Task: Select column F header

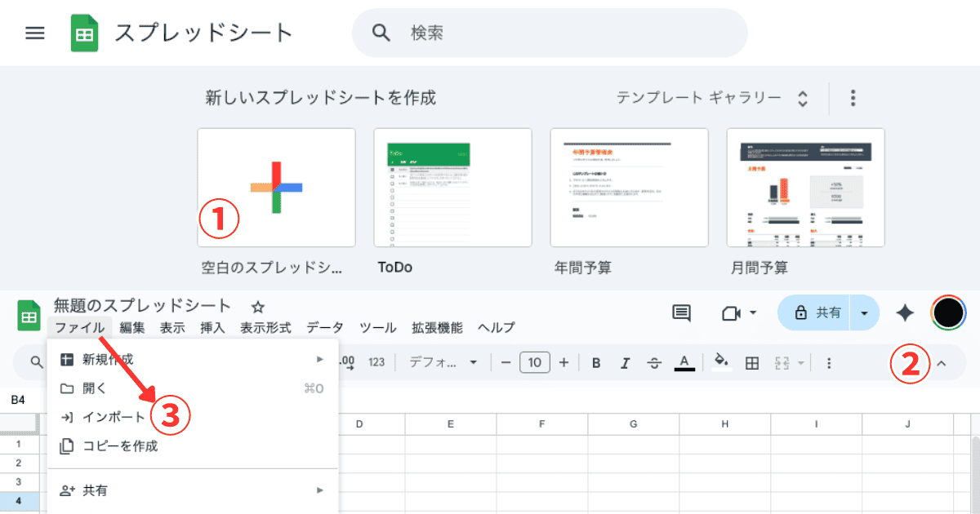Action: point(542,424)
